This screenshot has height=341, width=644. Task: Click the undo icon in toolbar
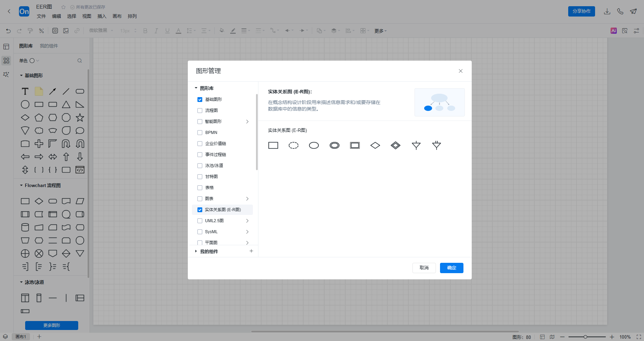[x=8, y=31]
